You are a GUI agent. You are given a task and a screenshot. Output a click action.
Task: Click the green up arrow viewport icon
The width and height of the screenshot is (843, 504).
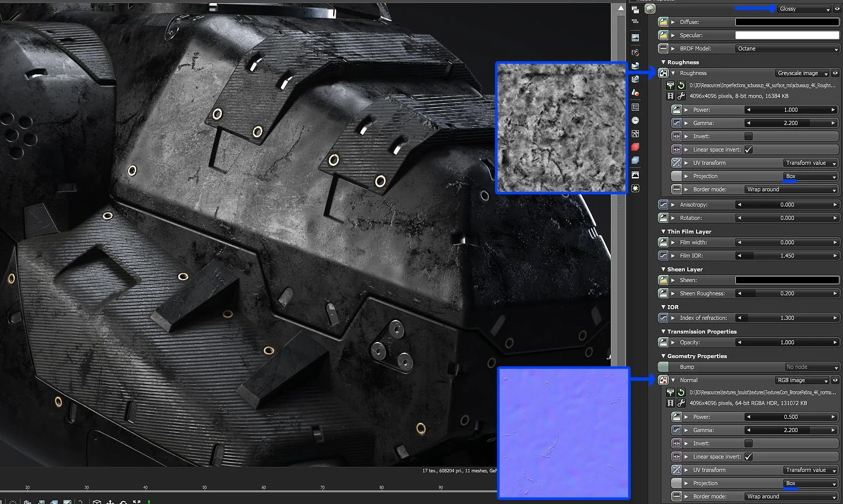[x=149, y=502]
